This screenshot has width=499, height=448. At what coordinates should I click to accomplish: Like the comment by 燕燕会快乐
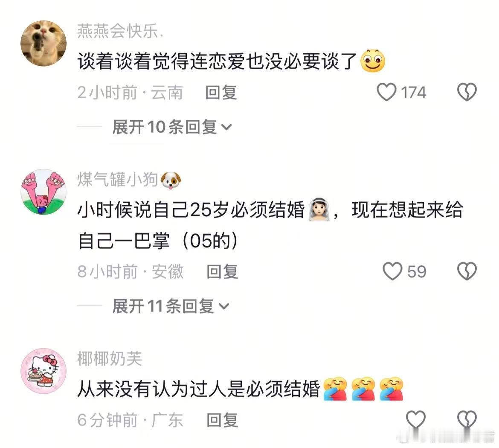tap(387, 92)
